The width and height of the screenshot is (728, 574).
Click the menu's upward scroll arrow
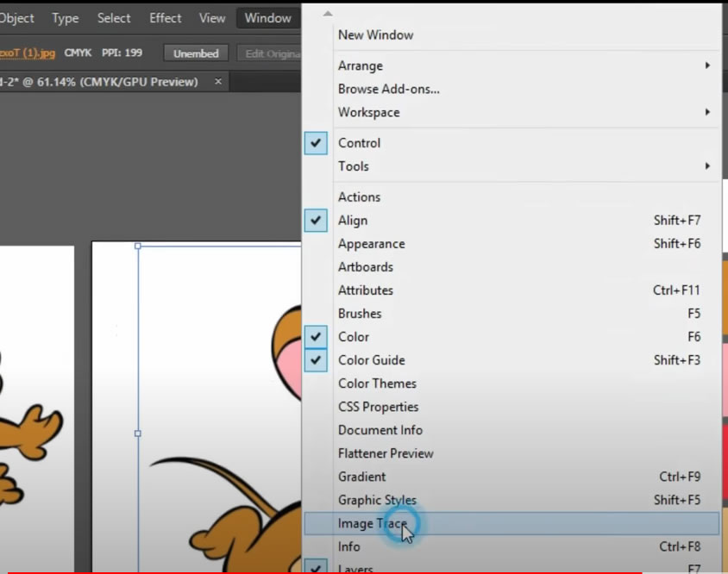[328, 14]
